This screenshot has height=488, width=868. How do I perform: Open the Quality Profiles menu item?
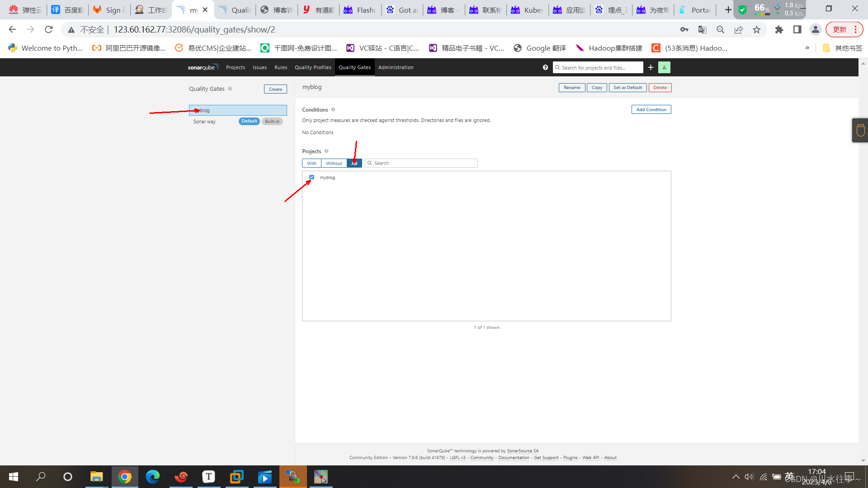[313, 67]
